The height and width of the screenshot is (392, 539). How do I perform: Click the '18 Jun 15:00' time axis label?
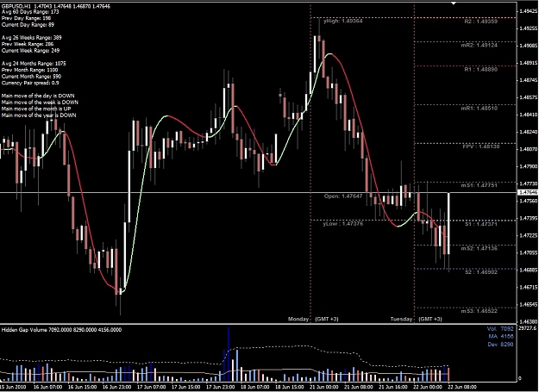[290, 387]
